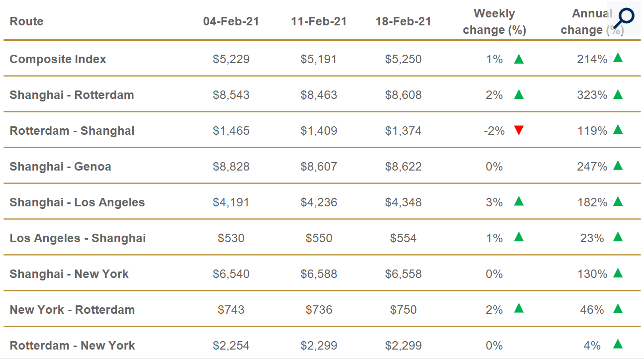Click the $2,254 Rotterdam - New York value
Screen dimensions: 644x360
point(231,346)
